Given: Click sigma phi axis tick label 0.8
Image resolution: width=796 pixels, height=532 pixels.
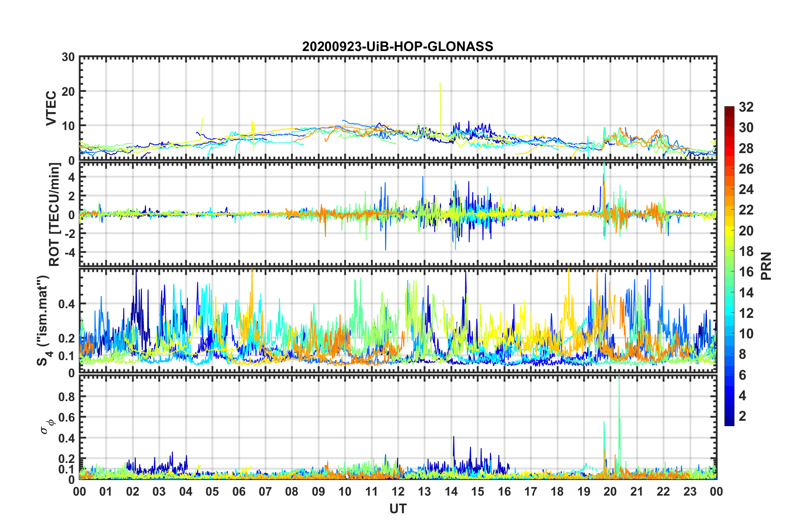Looking at the screenshot, I should pyautogui.click(x=67, y=396).
